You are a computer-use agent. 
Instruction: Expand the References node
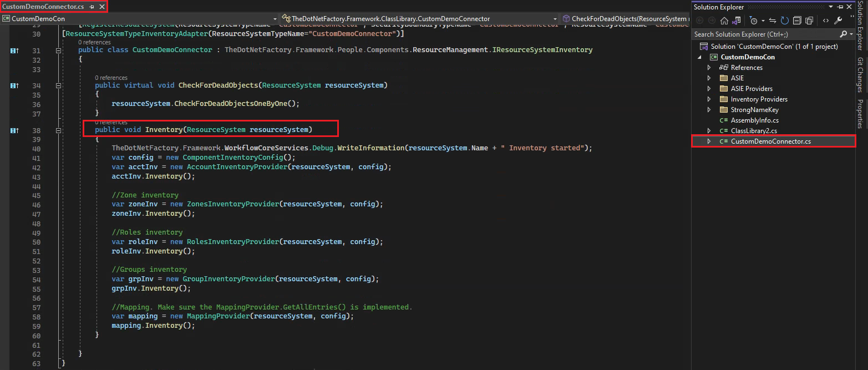709,68
